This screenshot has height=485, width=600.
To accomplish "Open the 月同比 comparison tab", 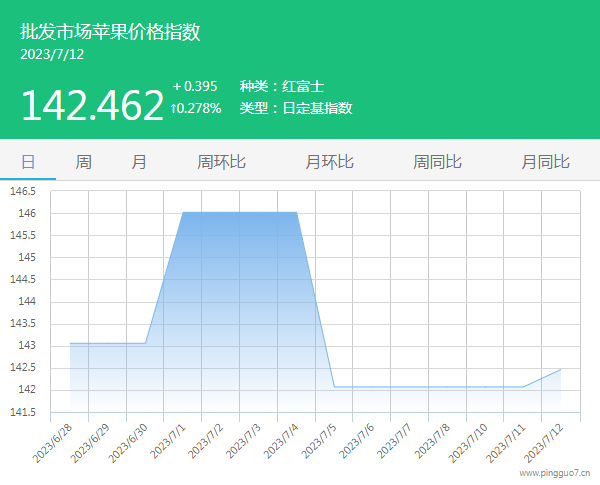I will (545, 161).
